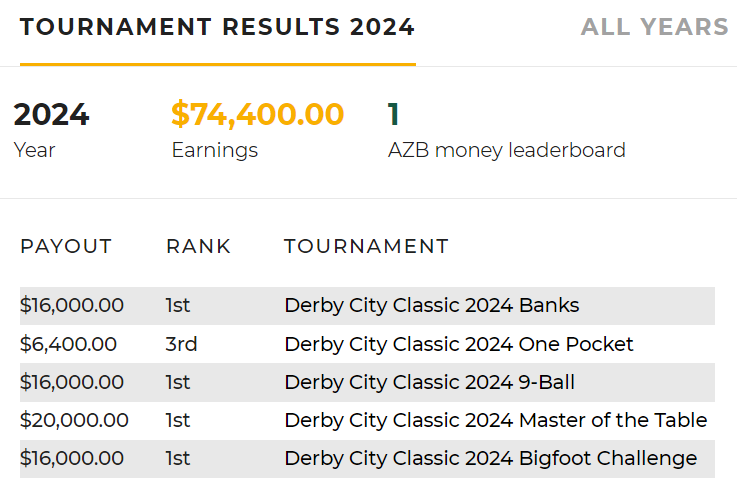
Task: Open Derby City Classic 2024 9-Ball link
Action: 429,382
